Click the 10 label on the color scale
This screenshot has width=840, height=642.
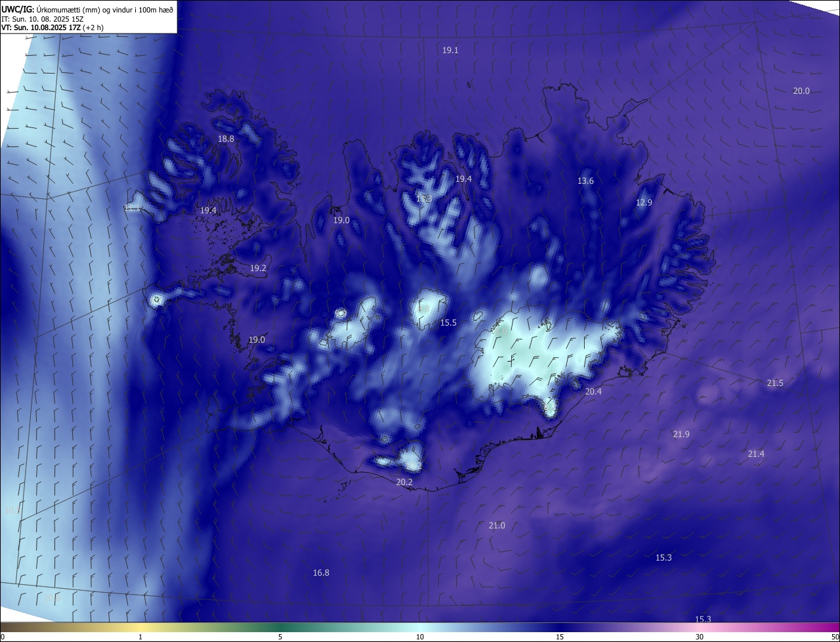[420, 637]
